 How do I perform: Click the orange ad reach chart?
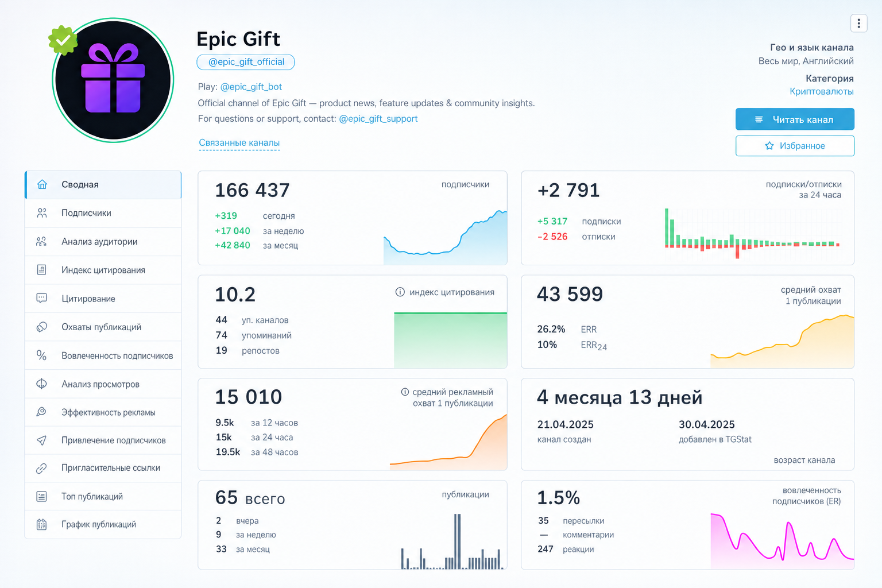tap(448, 442)
